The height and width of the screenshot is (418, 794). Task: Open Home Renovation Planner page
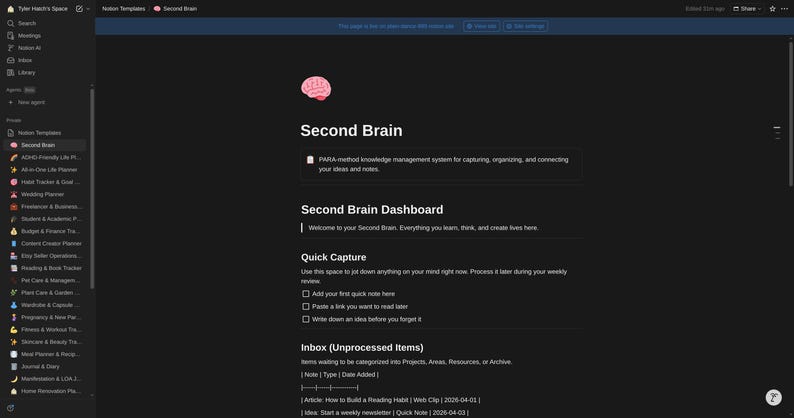click(x=46, y=391)
